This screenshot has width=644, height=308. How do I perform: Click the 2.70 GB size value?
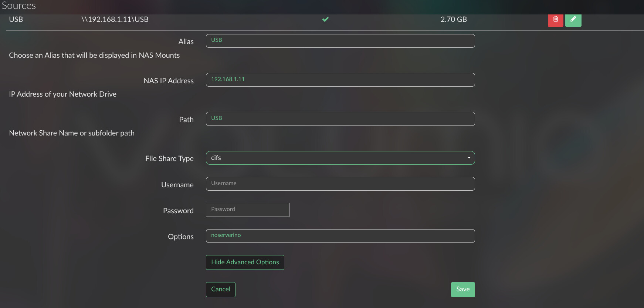pyautogui.click(x=454, y=20)
